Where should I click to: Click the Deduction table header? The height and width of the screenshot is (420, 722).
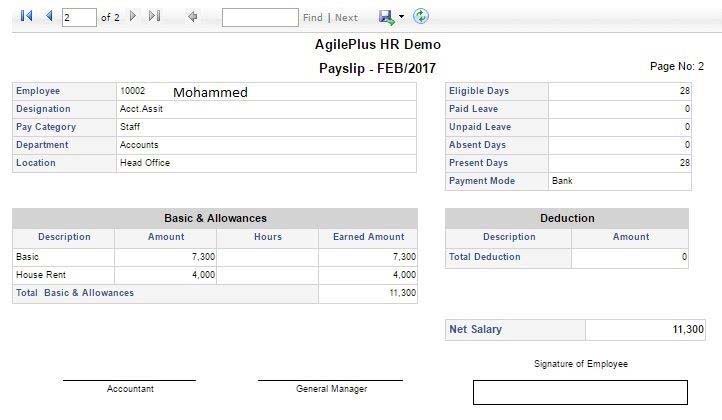[x=567, y=218]
